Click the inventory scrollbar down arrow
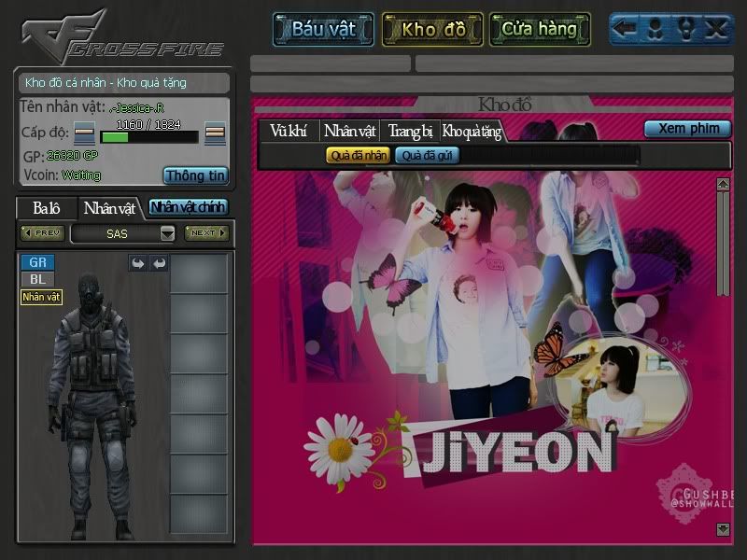This screenshot has width=747, height=560. click(x=722, y=529)
